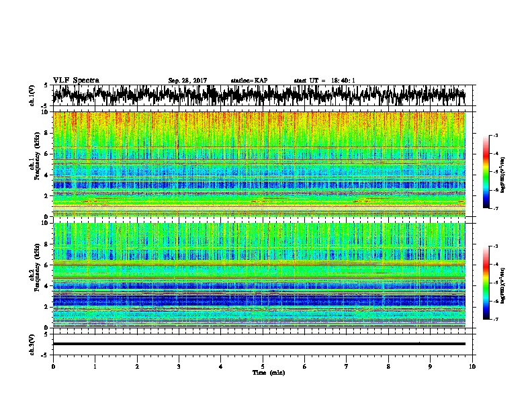The width and height of the screenshot is (532, 411).
Task: Click the "8" tick on the Time axis
Action: point(388,367)
